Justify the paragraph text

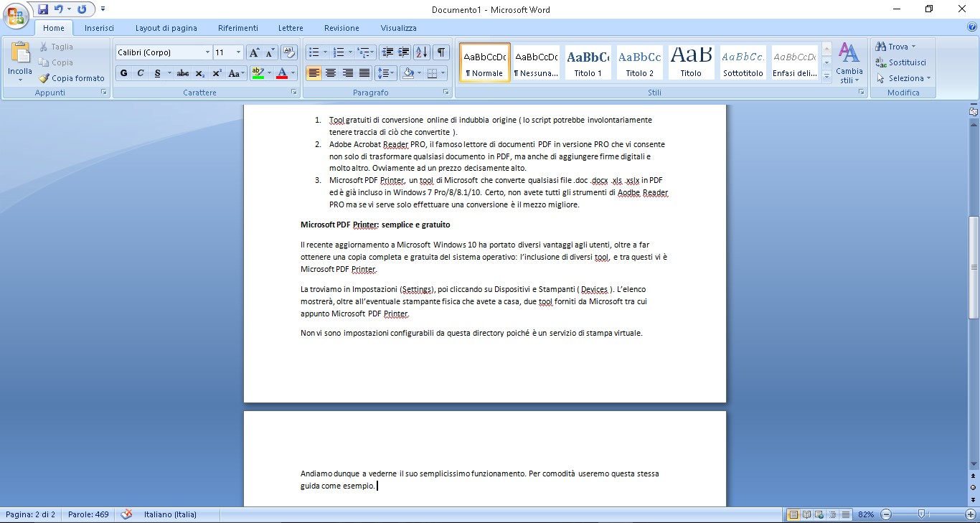tap(364, 73)
